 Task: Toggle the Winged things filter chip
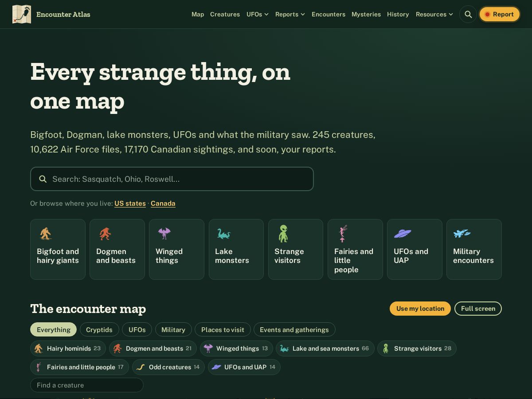click(x=236, y=348)
